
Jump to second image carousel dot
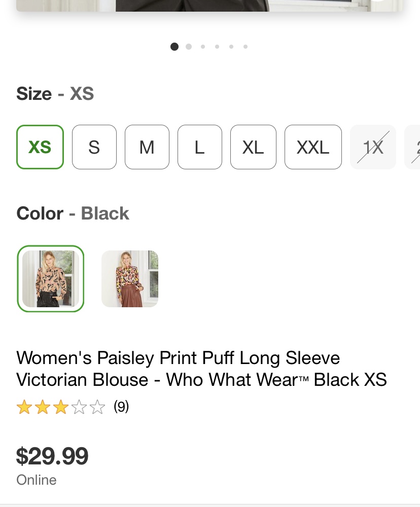click(189, 47)
